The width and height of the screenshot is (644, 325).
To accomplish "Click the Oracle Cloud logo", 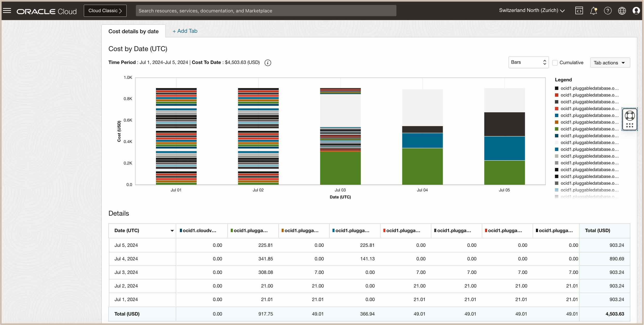I will point(47,11).
